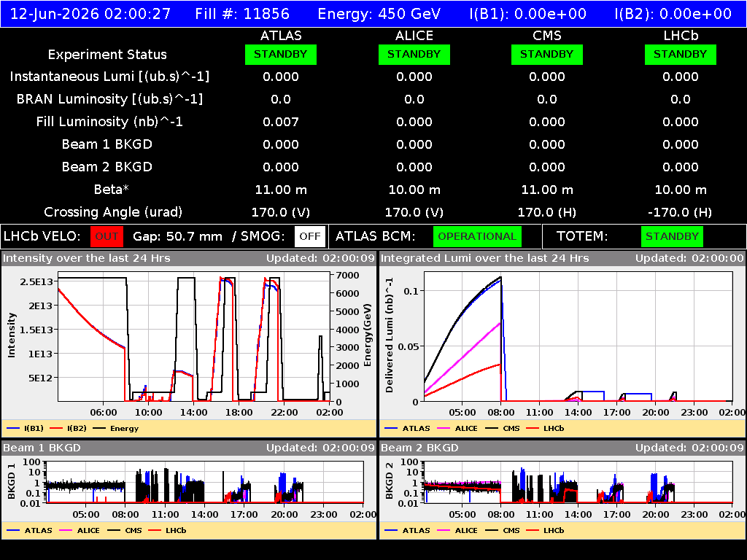Click the ATLAS STANDBY status badge
The image size is (747, 560).
tap(281, 54)
